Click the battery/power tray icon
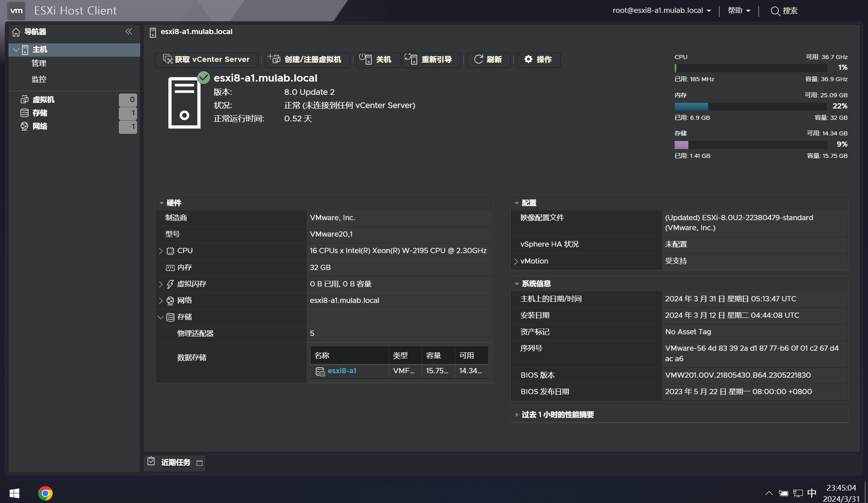 tap(783, 493)
